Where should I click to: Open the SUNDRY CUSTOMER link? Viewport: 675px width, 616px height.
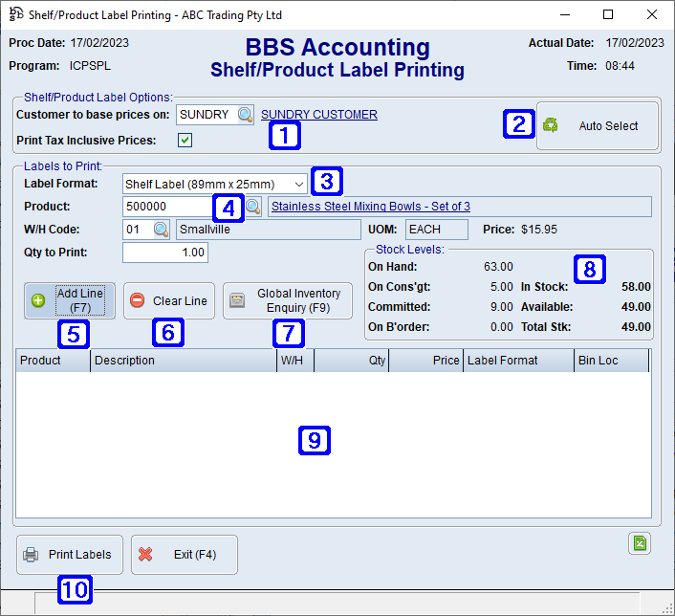point(319,115)
